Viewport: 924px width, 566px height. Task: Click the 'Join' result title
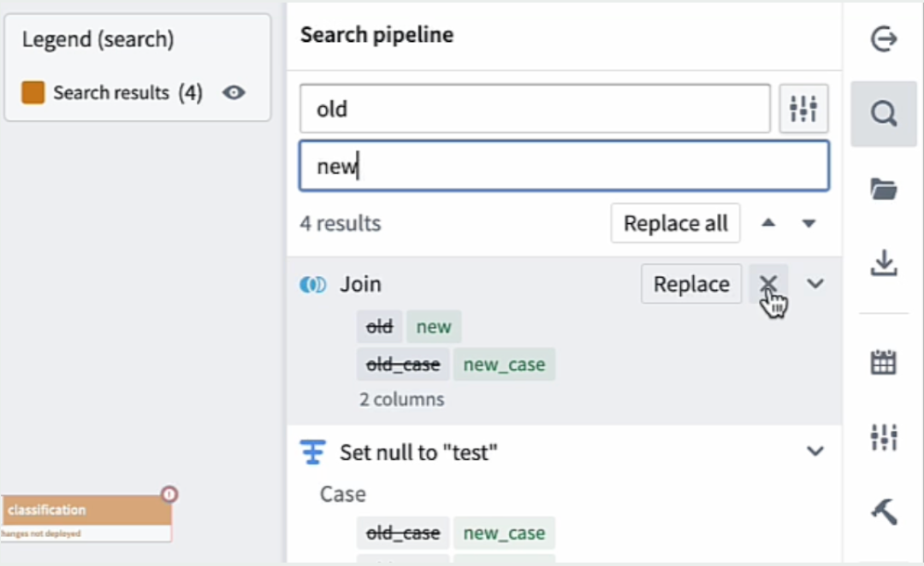(x=360, y=285)
